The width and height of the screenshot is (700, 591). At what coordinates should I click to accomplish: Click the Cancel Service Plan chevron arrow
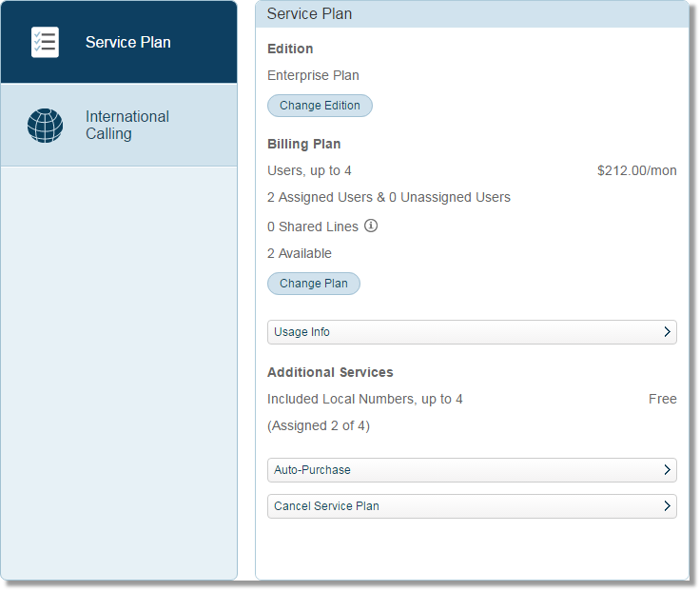click(x=667, y=506)
